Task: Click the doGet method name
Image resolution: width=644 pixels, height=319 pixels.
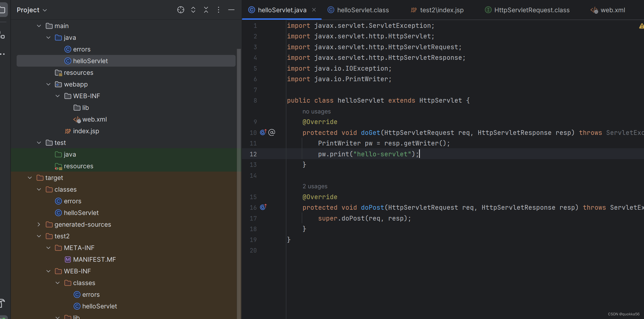Action: point(370,133)
